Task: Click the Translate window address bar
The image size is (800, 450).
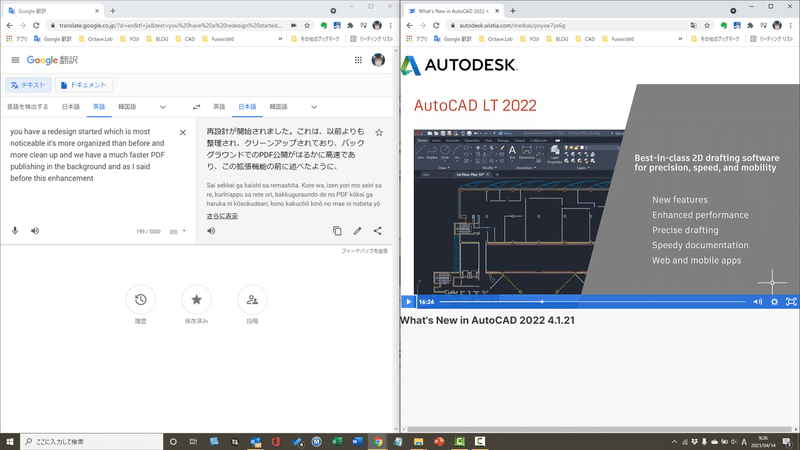Action: pyautogui.click(x=171, y=26)
